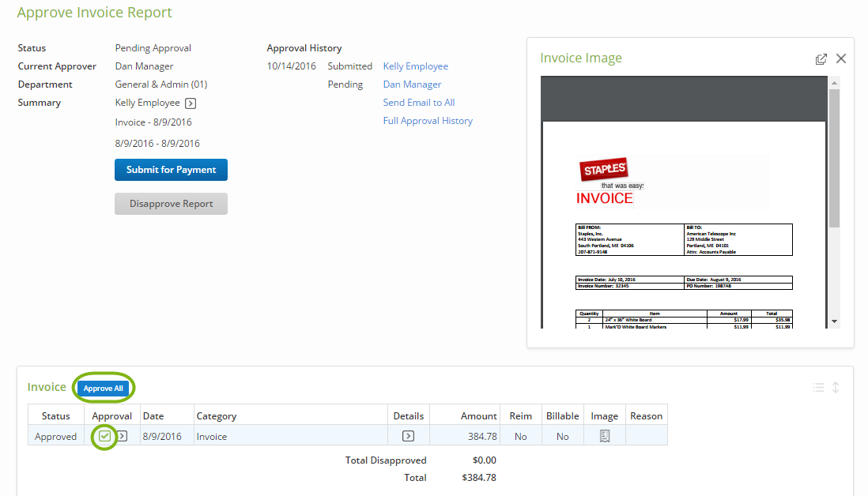
Task: Select Kelly Employee in Approval History
Action: pos(415,66)
